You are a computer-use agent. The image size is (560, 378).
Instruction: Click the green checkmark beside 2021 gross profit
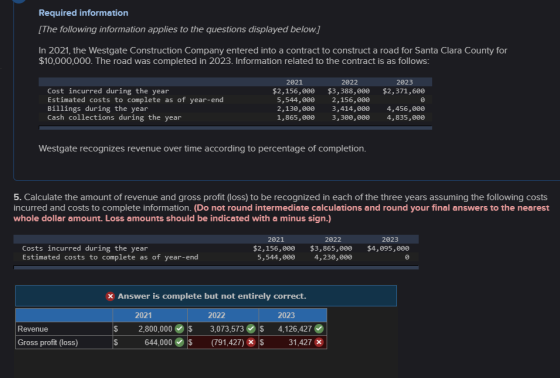pos(180,342)
